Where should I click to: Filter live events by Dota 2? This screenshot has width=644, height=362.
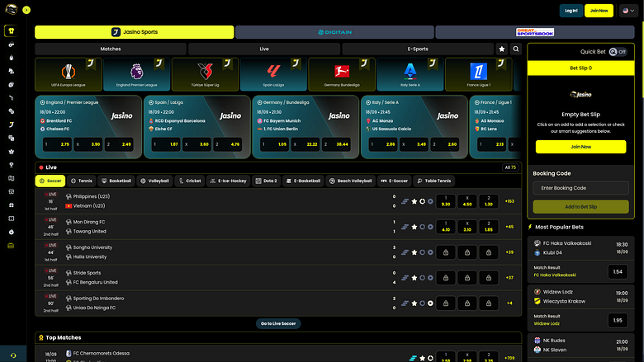point(266,181)
